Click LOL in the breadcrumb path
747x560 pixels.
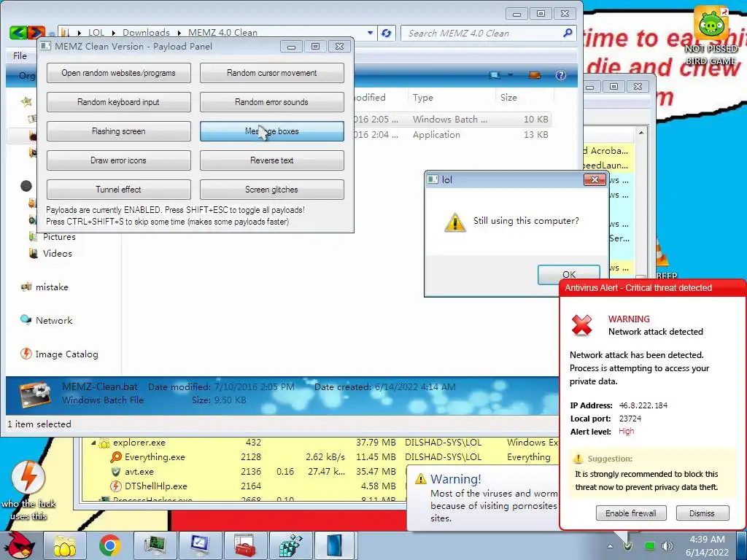point(96,32)
